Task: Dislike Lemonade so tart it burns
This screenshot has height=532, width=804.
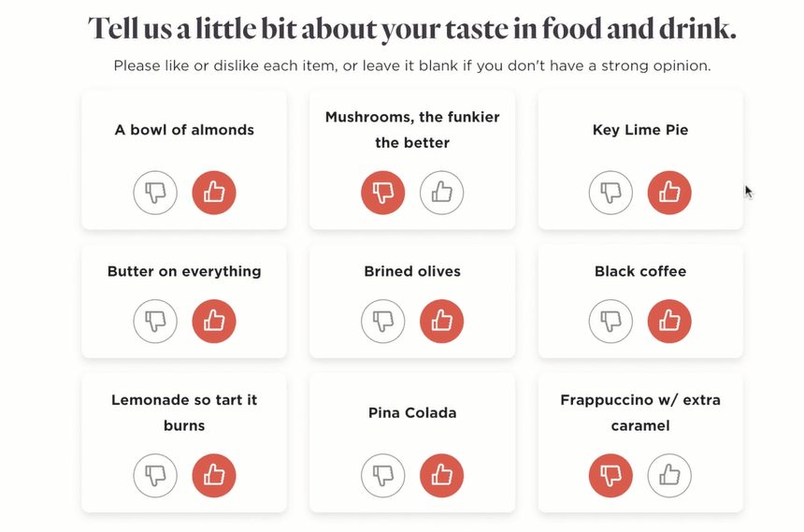Action: (x=155, y=476)
